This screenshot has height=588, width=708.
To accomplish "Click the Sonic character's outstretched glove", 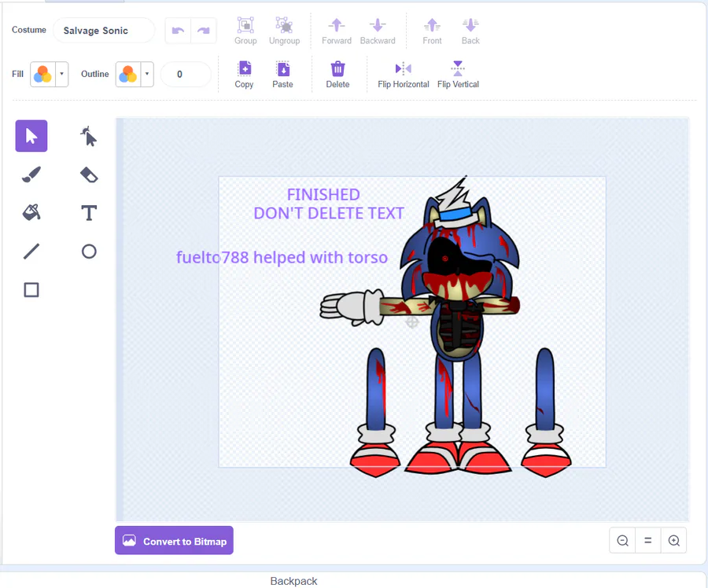I will [x=352, y=308].
